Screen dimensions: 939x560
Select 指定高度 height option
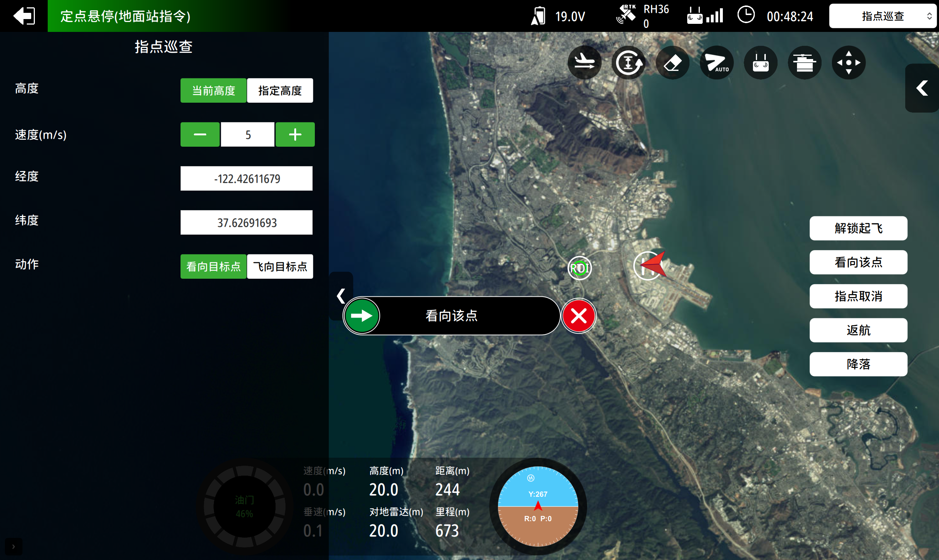click(280, 91)
